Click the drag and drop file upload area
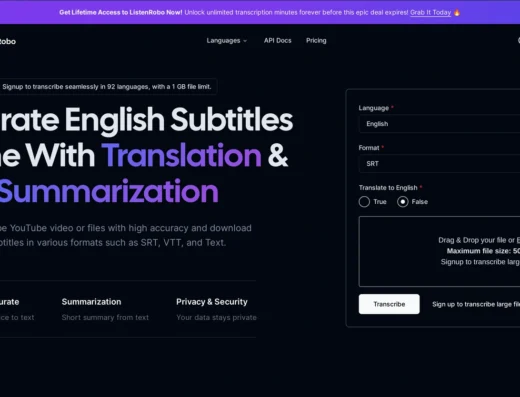 (x=439, y=251)
